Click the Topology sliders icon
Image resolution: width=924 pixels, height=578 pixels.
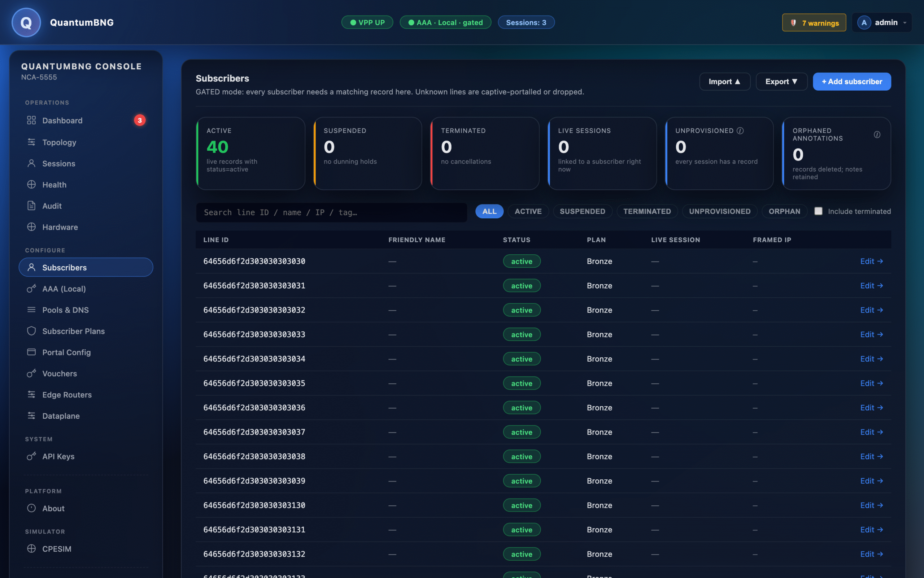point(31,142)
